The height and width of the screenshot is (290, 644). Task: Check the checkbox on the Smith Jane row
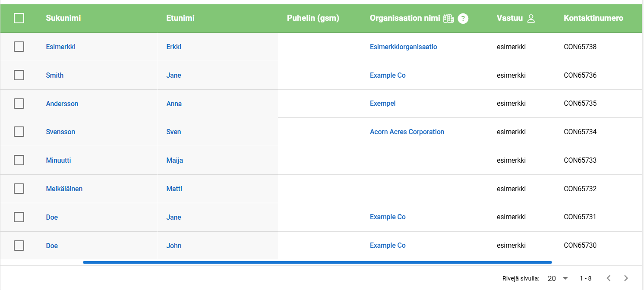(19, 75)
